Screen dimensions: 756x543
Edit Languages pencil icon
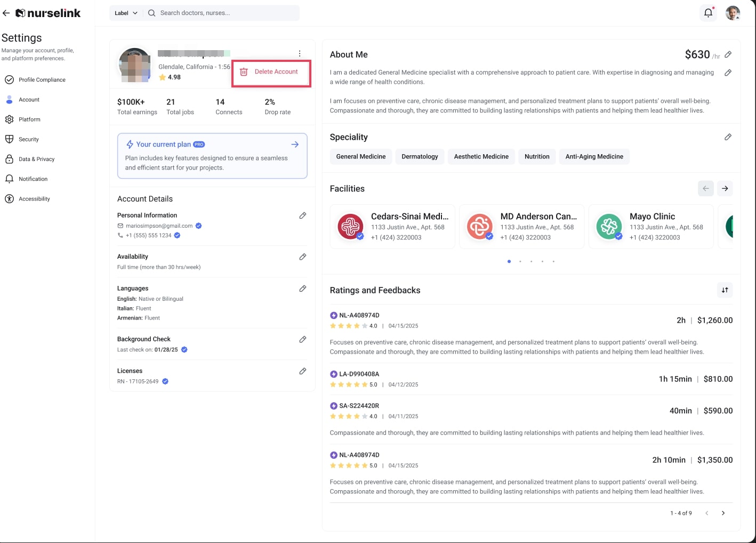303,289
